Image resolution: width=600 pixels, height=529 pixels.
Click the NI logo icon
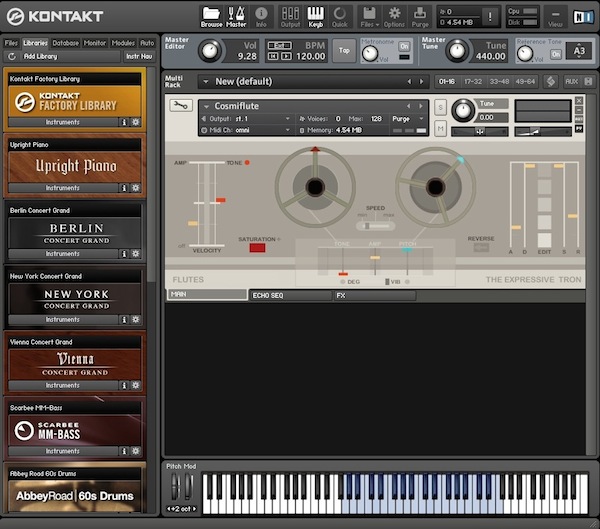point(583,16)
